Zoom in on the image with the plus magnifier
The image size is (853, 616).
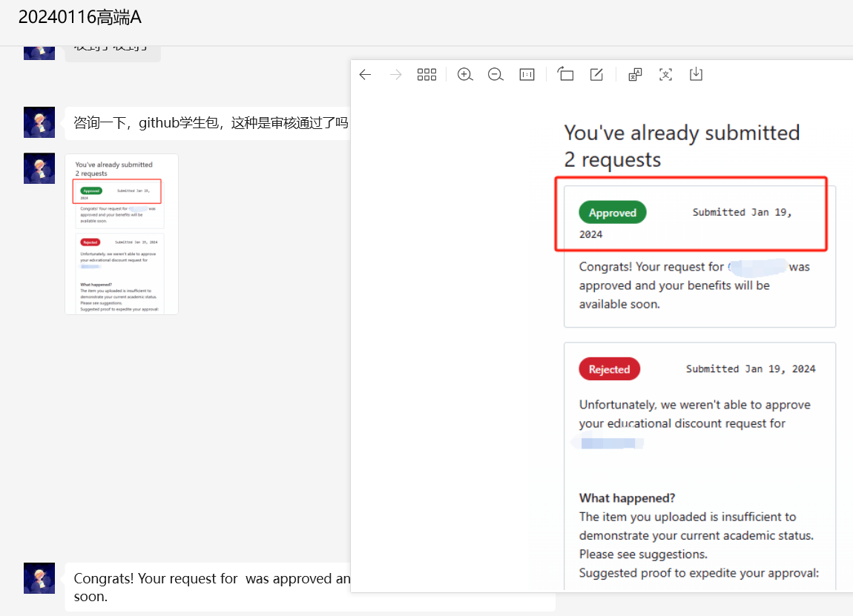(x=465, y=74)
